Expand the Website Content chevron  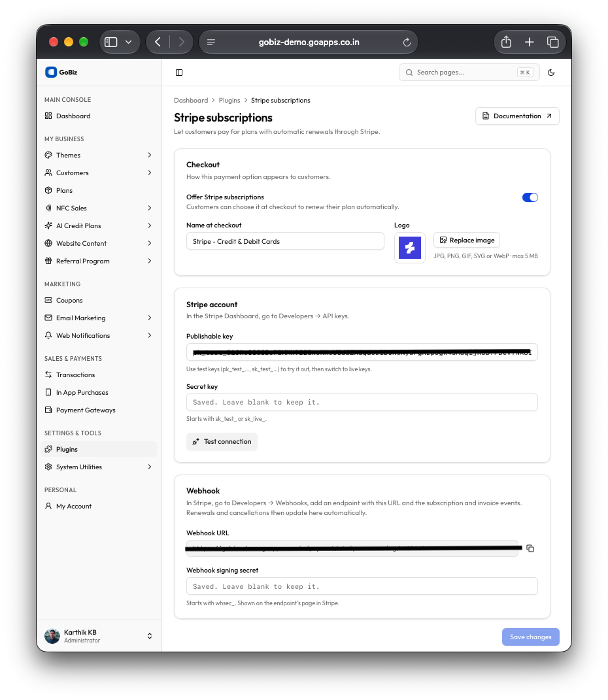coord(150,243)
